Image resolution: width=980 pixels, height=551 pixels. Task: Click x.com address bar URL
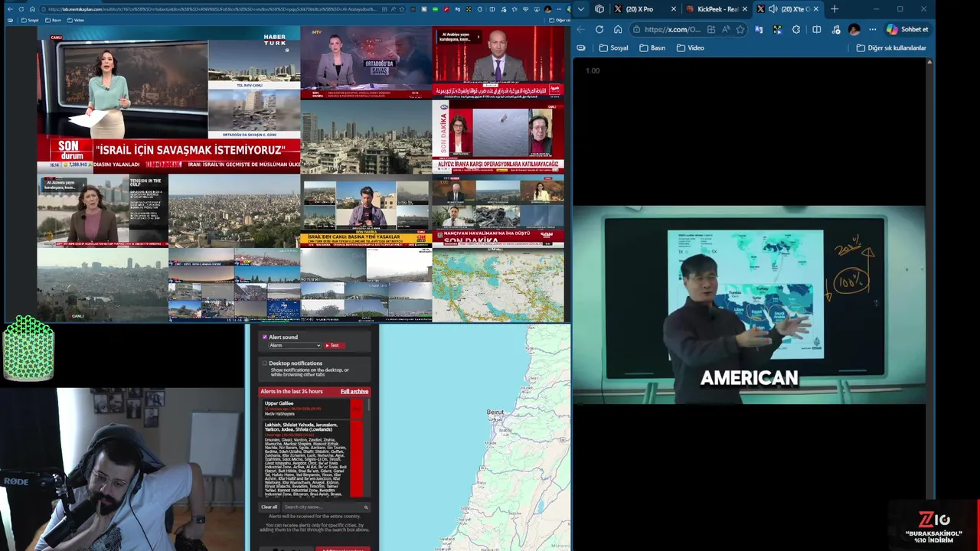coord(672,29)
